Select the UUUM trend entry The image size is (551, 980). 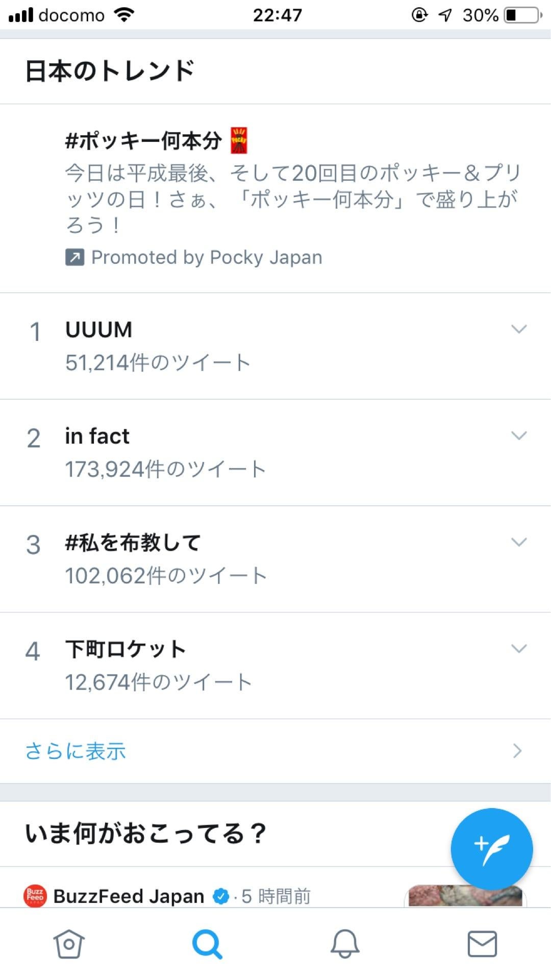pos(275,346)
